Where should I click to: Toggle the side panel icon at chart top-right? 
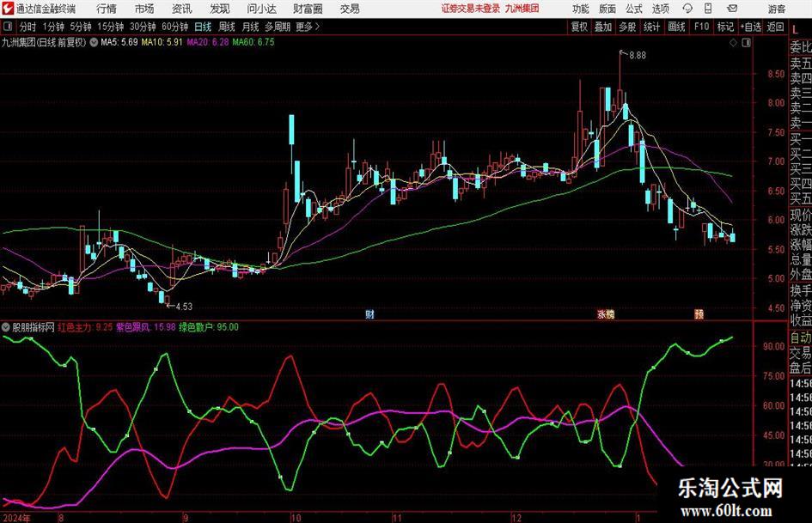(746, 43)
